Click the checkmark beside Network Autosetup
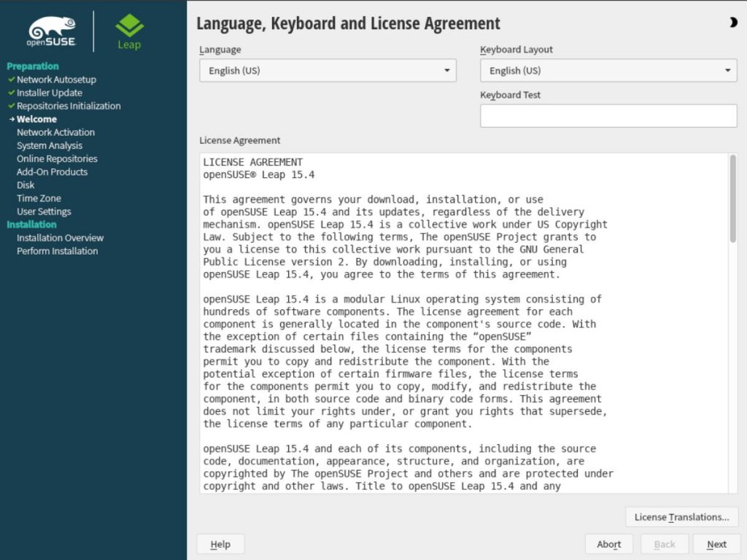 (11, 79)
